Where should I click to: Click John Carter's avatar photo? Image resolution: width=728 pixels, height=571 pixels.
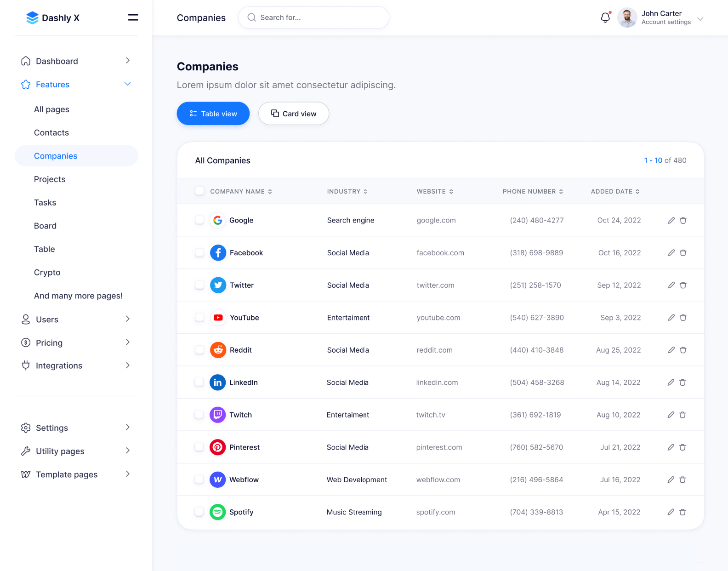[627, 17]
